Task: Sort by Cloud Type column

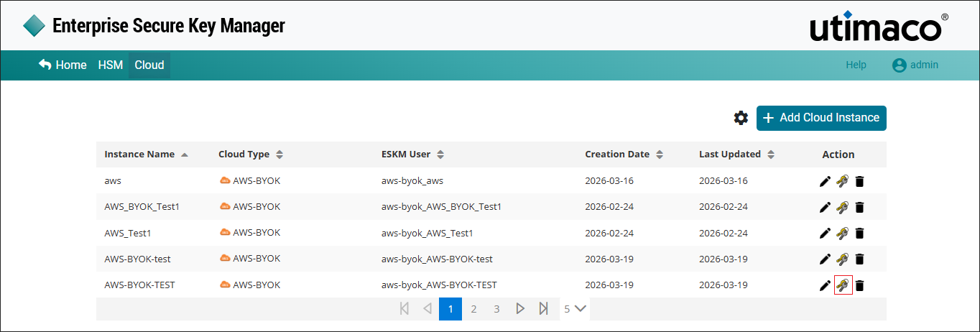Action: tap(251, 155)
